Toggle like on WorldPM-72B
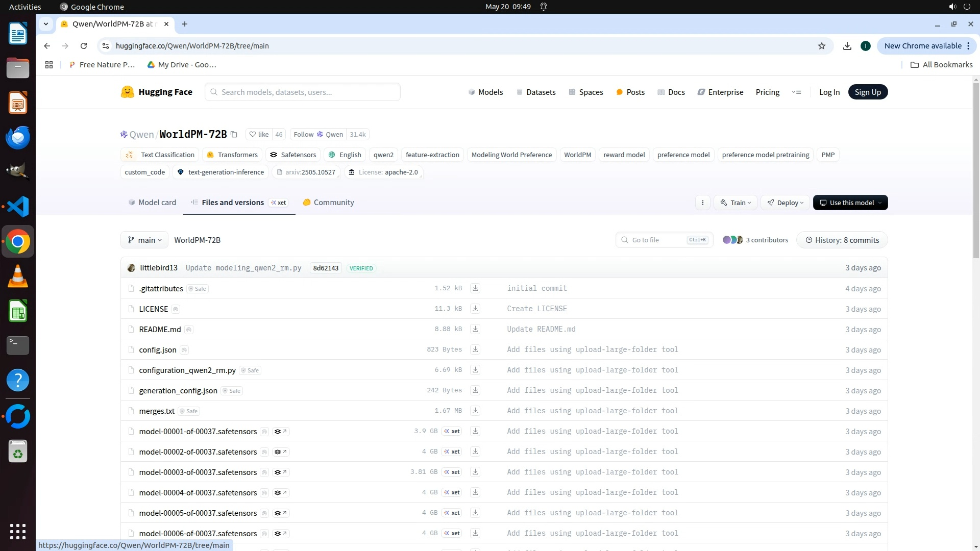This screenshot has height=551, width=980. pyautogui.click(x=259, y=134)
